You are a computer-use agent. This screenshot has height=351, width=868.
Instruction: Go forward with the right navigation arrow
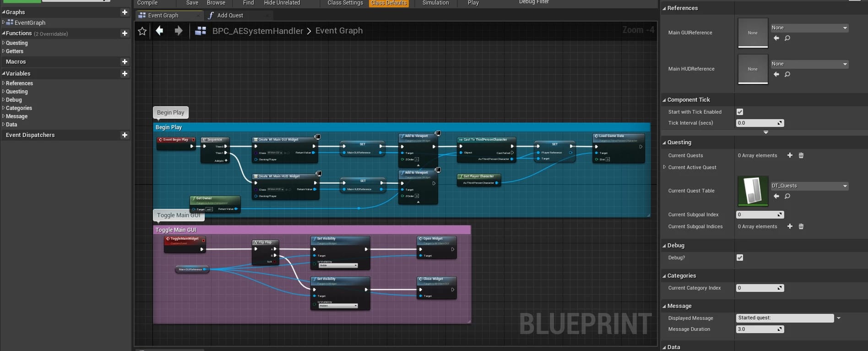click(179, 31)
